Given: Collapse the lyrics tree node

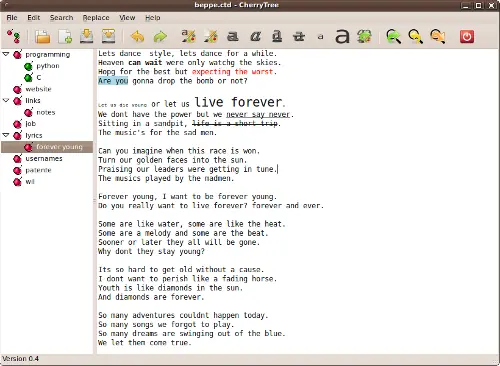Looking at the screenshot, I should click(6, 135).
